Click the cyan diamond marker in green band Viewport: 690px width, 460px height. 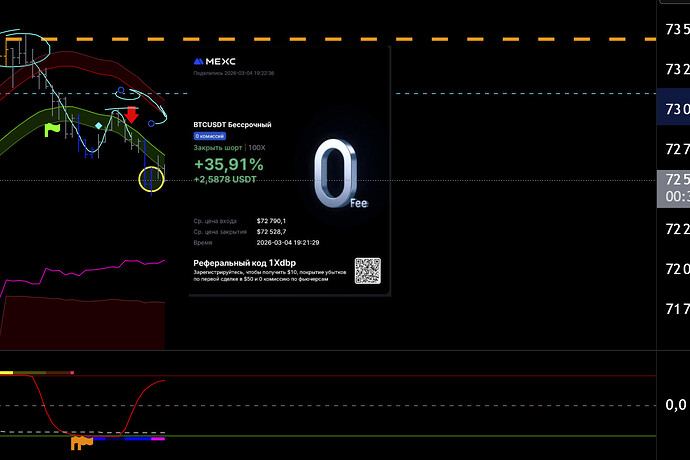(98, 126)
